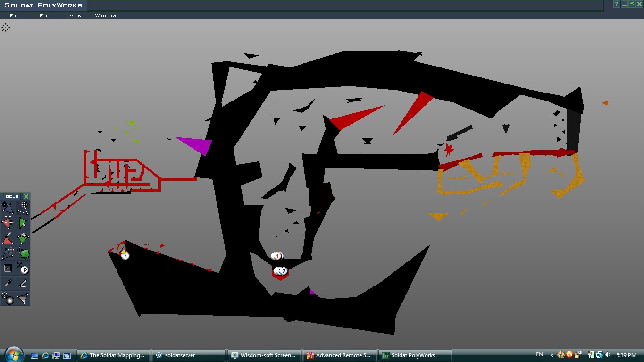Pick the spawn point 'P' tool
Viewport: 644px width, 362px height.
[x=23, y=269]
